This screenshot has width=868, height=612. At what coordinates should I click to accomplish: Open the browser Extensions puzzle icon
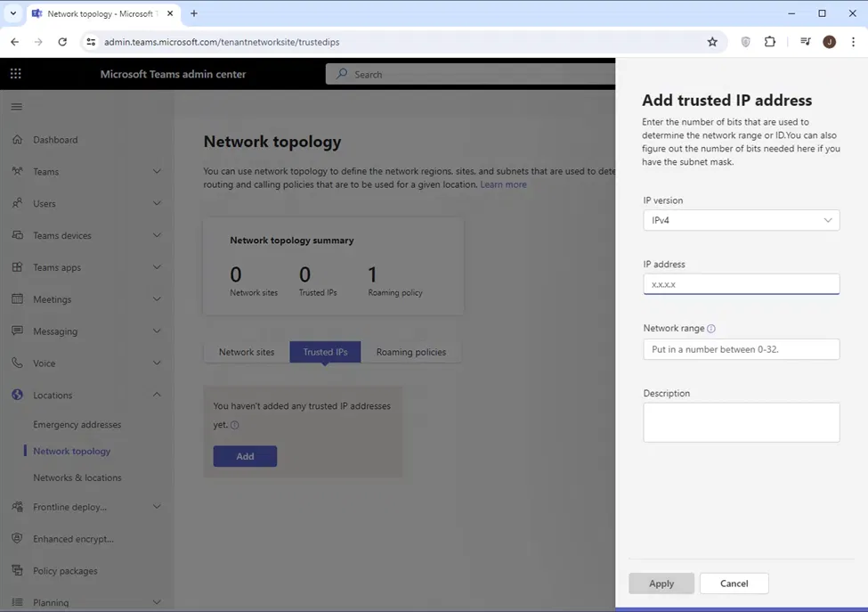(x=770, y=42)
